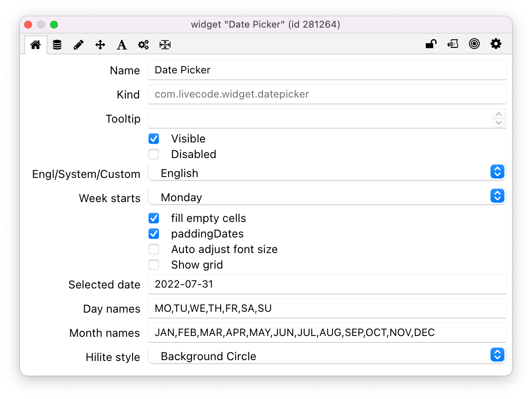Screen dimensions: 532x399
Task: Open the advanced tab with gears icon
Action: point(143,44)
